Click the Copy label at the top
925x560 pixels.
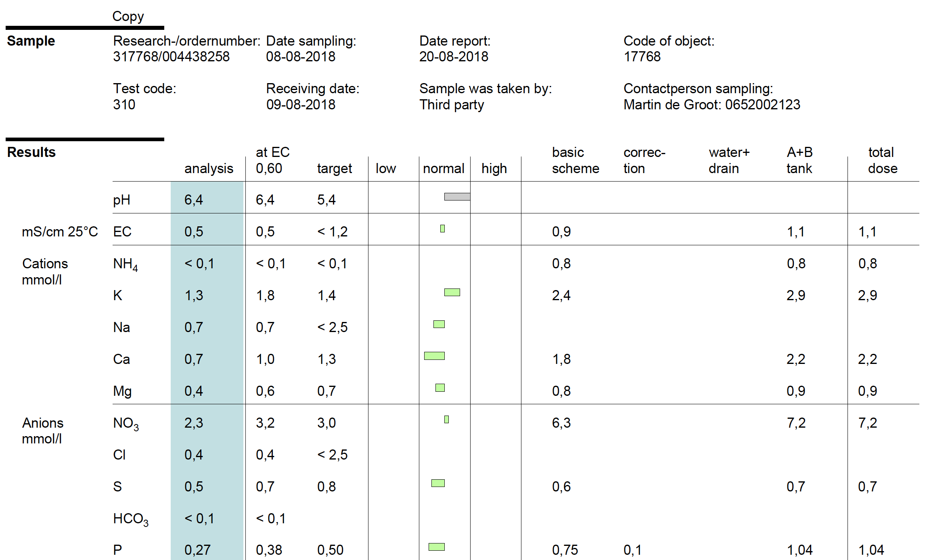[128, 17]
